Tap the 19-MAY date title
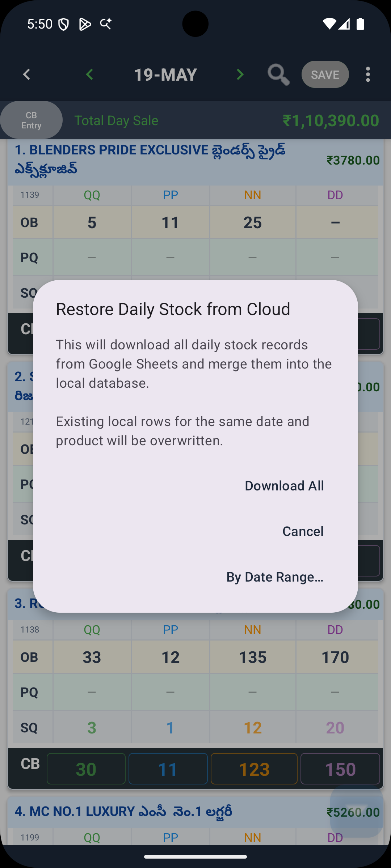391x868 pixels. tap(165, 75)
